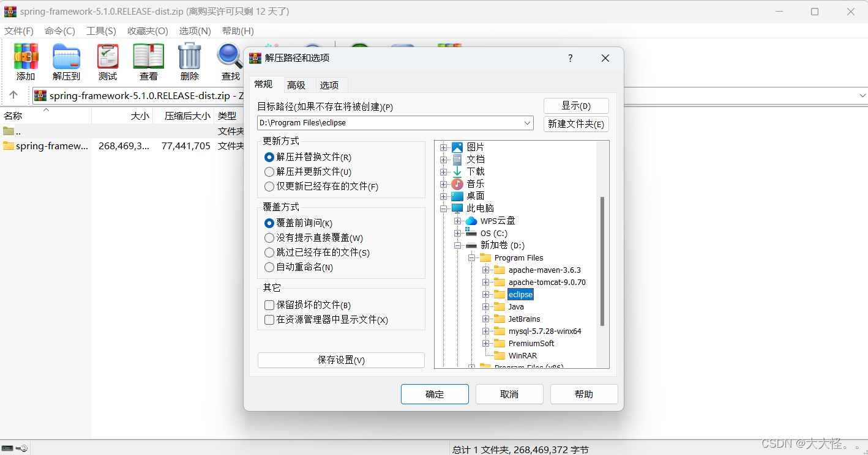This screenshot has height=455, width=868.
Task: Open the 收藏夹(O) menu
Action: pyautogui.click(x=148, y=31)
